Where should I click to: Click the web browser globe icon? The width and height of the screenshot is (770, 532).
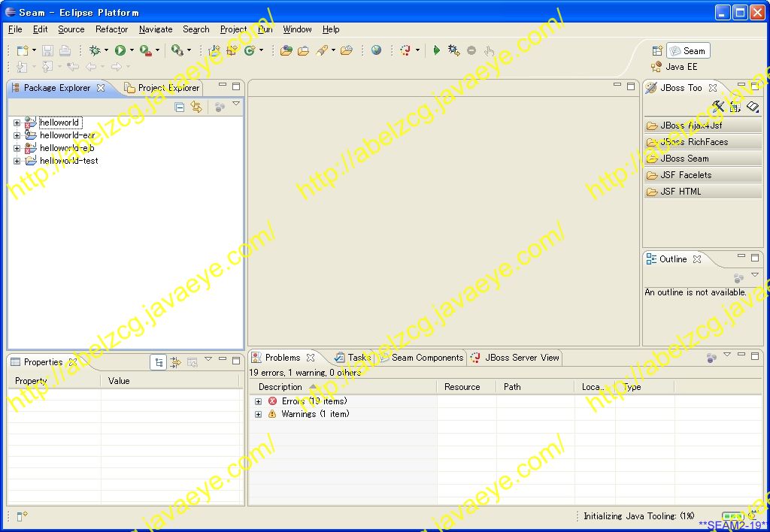coord(377,50)
